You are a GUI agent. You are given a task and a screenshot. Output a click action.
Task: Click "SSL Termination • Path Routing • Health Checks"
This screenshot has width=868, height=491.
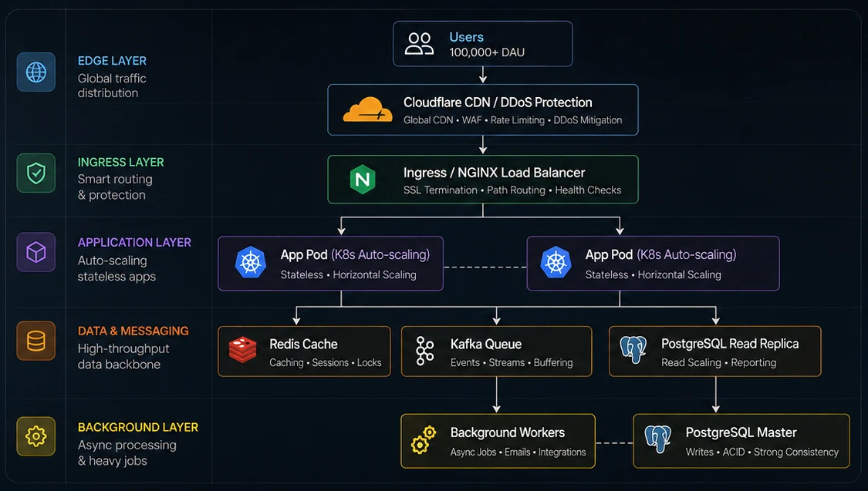pyautogui.click(x=512, y=190)
